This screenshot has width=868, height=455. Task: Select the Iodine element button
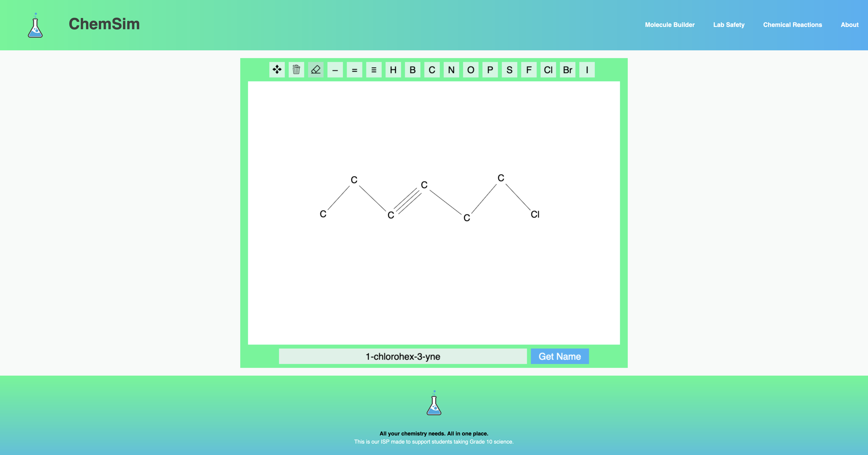[587, 69]
